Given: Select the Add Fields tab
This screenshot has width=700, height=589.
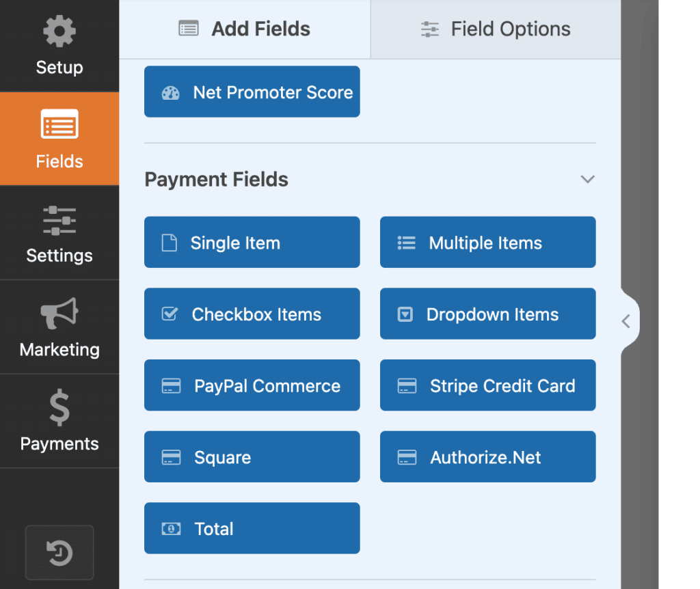Looking at the screenshot, I should click(244, 29).
